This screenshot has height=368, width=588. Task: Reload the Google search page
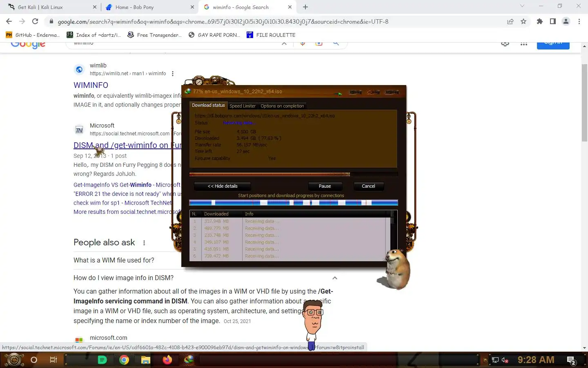pos(35,21)
